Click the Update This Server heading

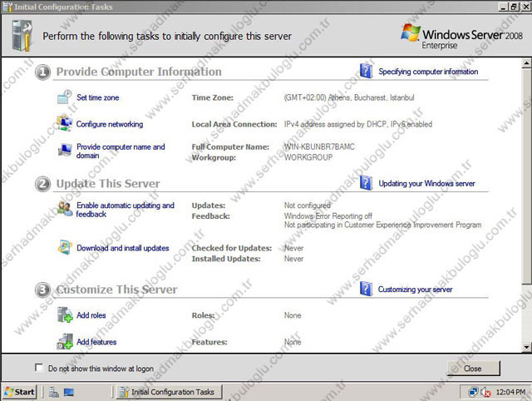click(108, 184)
